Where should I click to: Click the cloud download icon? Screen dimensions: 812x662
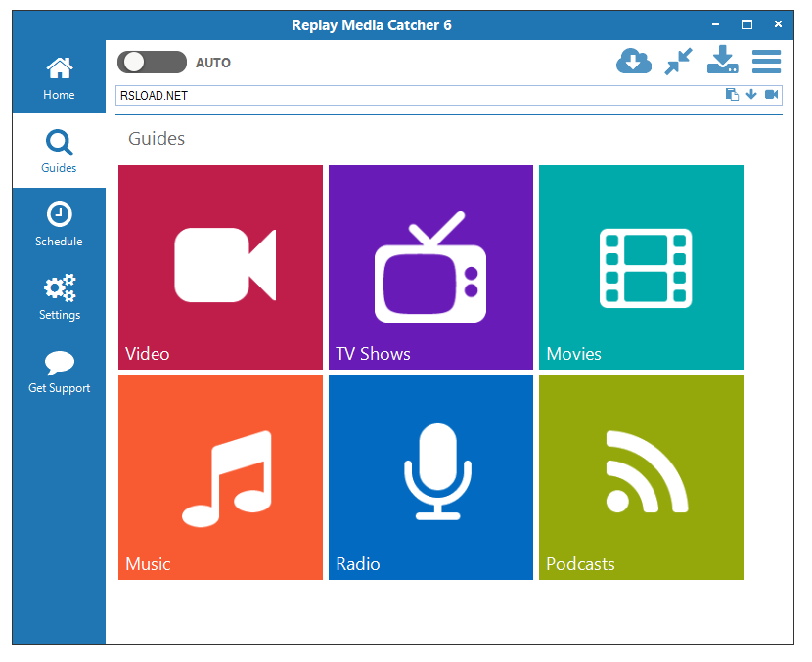[x=634, y=61]
